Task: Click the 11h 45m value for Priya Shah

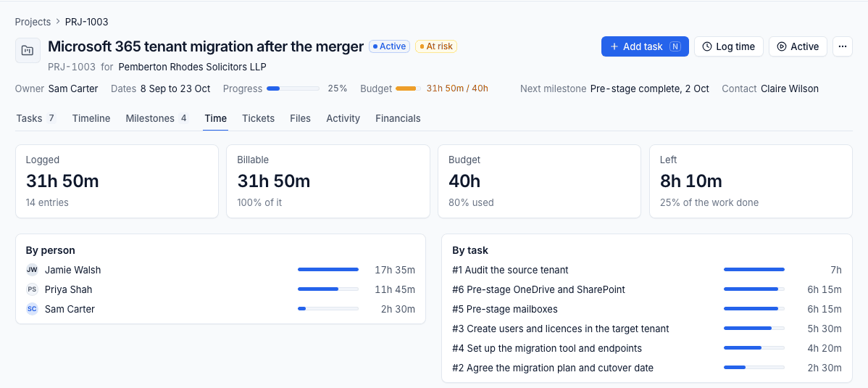Action: point(395,289)
